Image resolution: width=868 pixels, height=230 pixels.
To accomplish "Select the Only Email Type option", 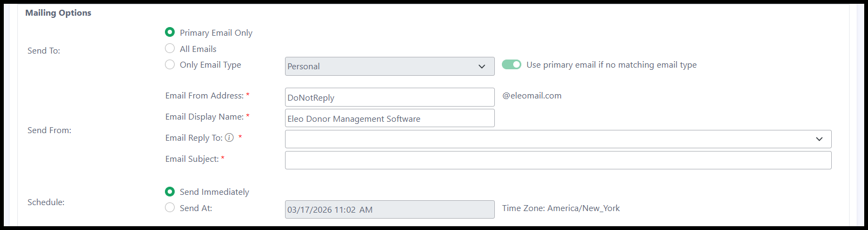I will [x=170, y=64].
